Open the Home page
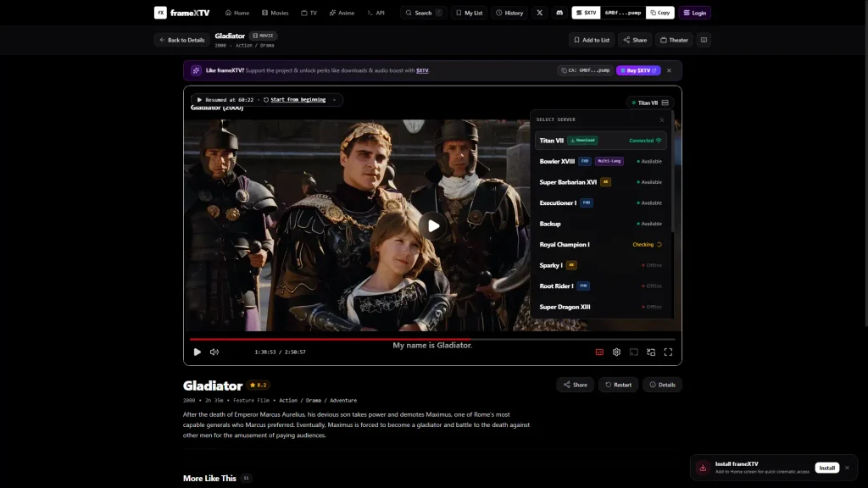This screenshot has width=868, height=488. pyautogui.click(x=237, y=13)
